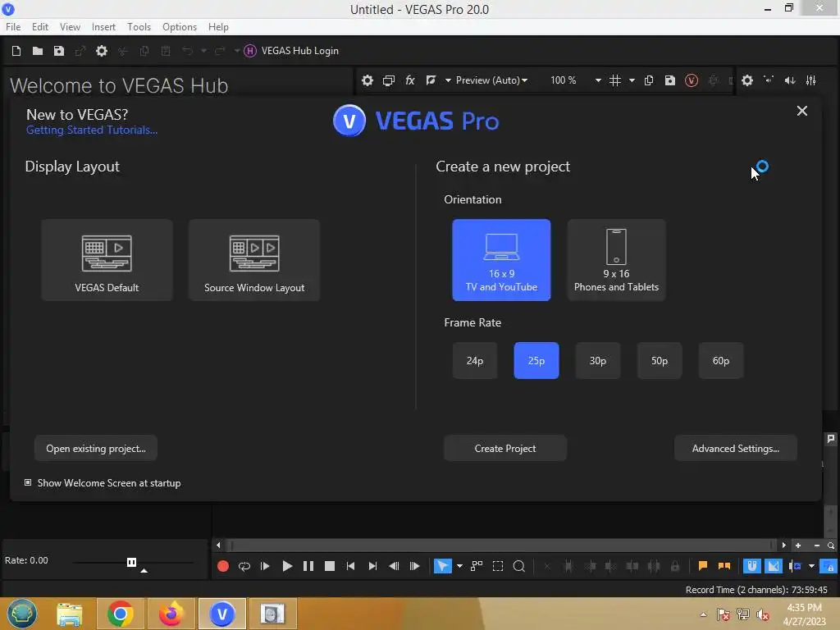Open master bus settings gear icon
840x630 pixels.
747,80
